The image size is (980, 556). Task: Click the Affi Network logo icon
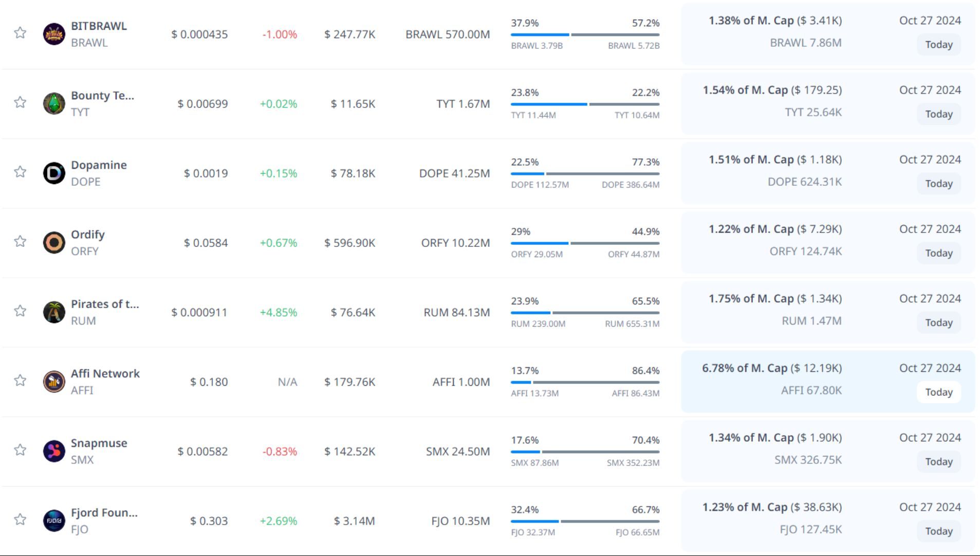pyautogui.click(x=54, y=382)
